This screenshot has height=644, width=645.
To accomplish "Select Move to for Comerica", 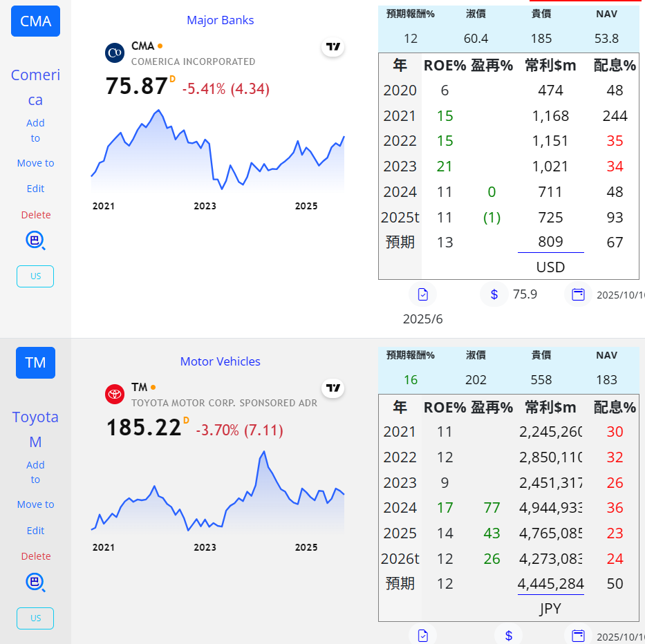I will (x=35, y=163).
